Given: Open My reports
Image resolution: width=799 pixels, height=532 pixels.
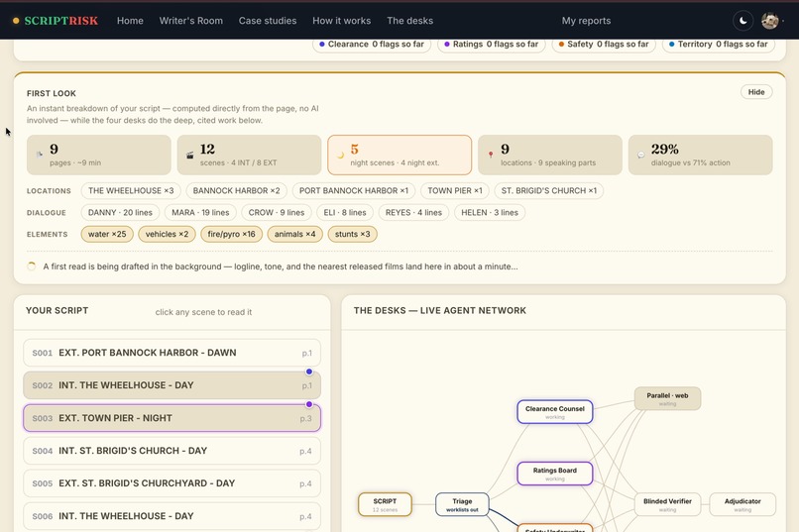Looking at the screenshot, I should coord(586,21).
